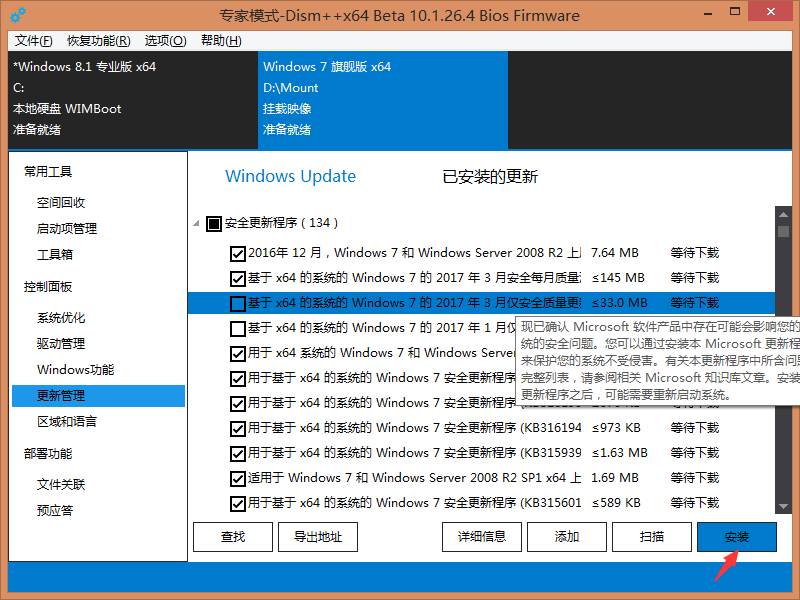
Task: Open the 选项(O) menu
Action: pyautogui.click(x=166, y=40)
